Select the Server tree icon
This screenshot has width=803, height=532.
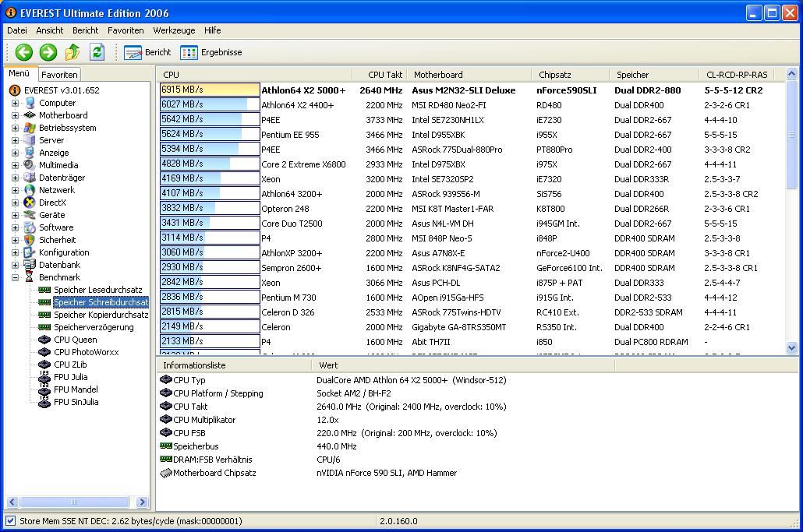coord(30,140)
